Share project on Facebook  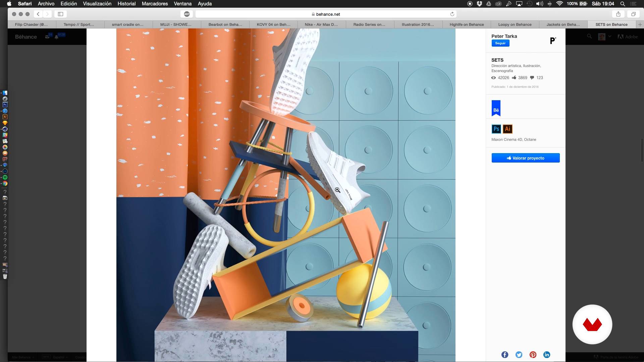click(505, 355)
